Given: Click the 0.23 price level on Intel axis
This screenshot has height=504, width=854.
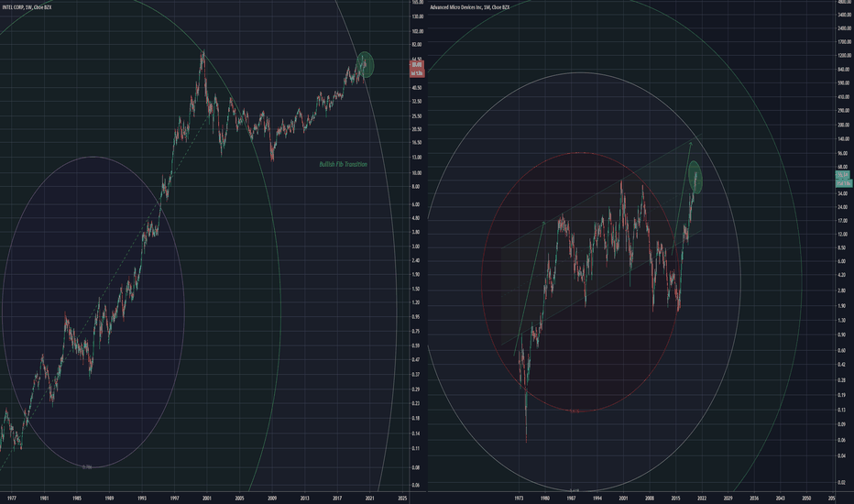Looking at the screenshot, I should (416, 404).
